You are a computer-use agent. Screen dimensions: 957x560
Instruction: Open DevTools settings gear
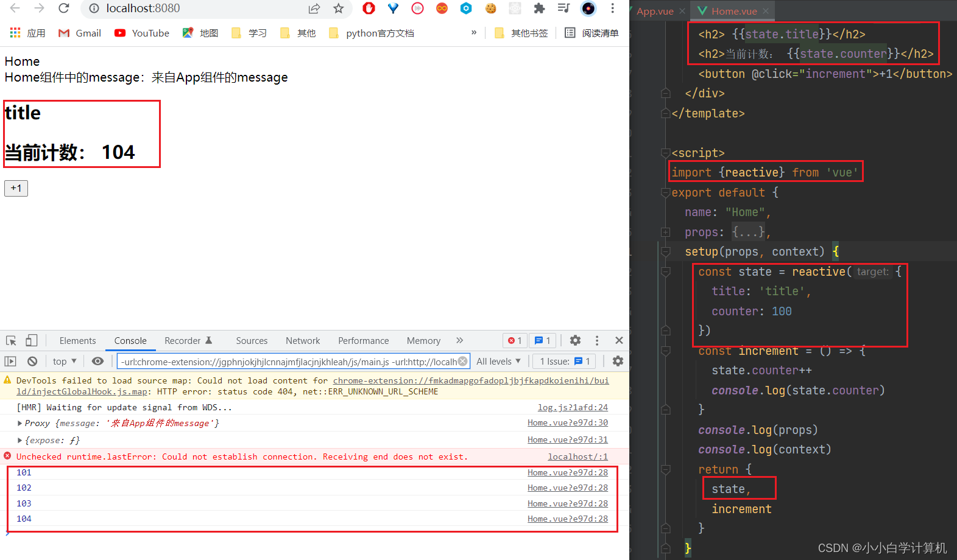[x=575, y=340]
